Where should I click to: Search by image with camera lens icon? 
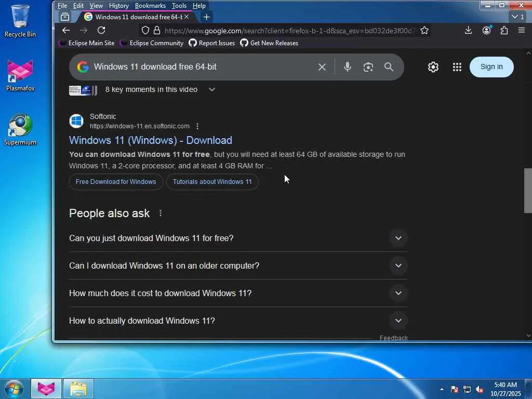[368, 67]
